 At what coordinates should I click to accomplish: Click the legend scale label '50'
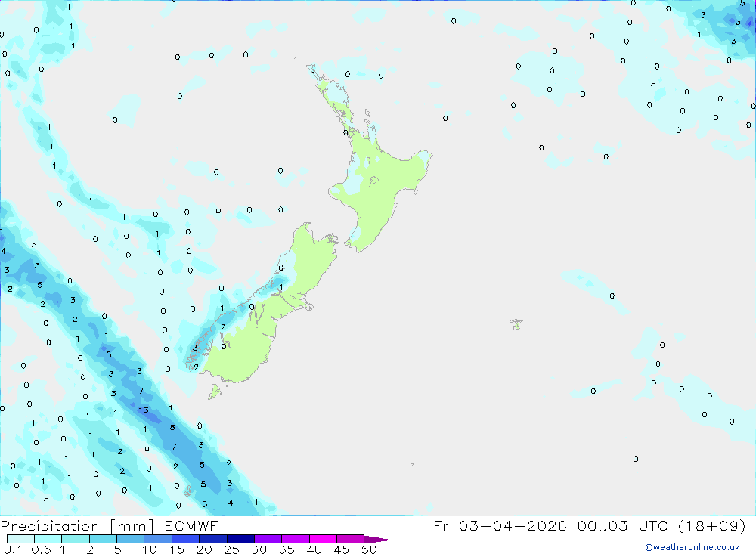tap(369, 549)
